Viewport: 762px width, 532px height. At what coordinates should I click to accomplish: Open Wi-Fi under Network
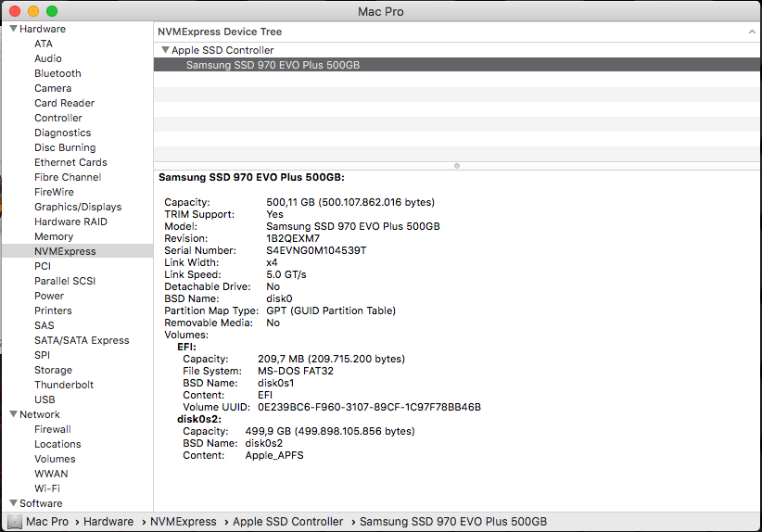[47, 488]
